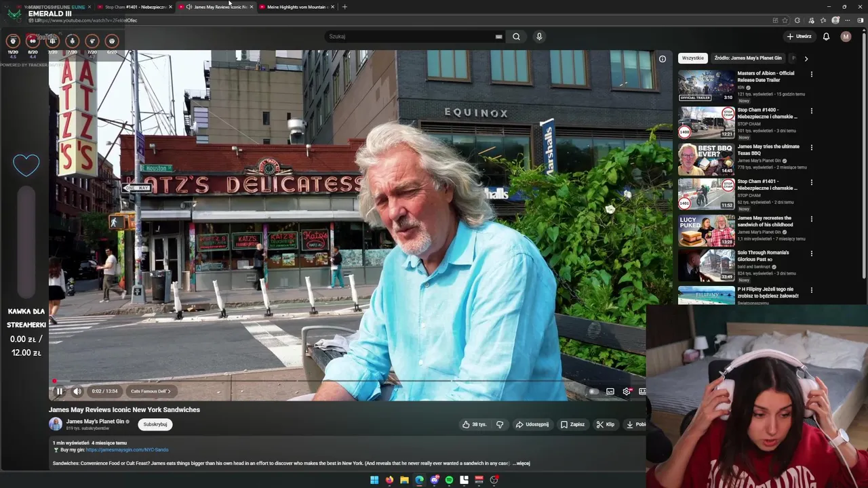Open File Explorer from the taskbar
Image resolution: width=868 pixels, height=488 pixels.
tap(404, 480)
